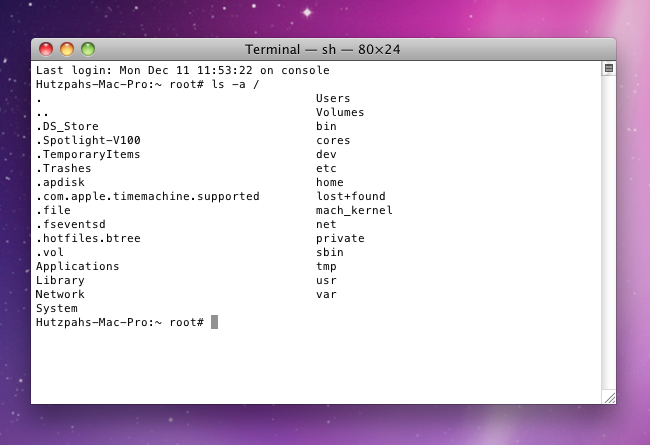
Task: Click the "lost+found" entry in listing
Action: [x=350, y=196]
